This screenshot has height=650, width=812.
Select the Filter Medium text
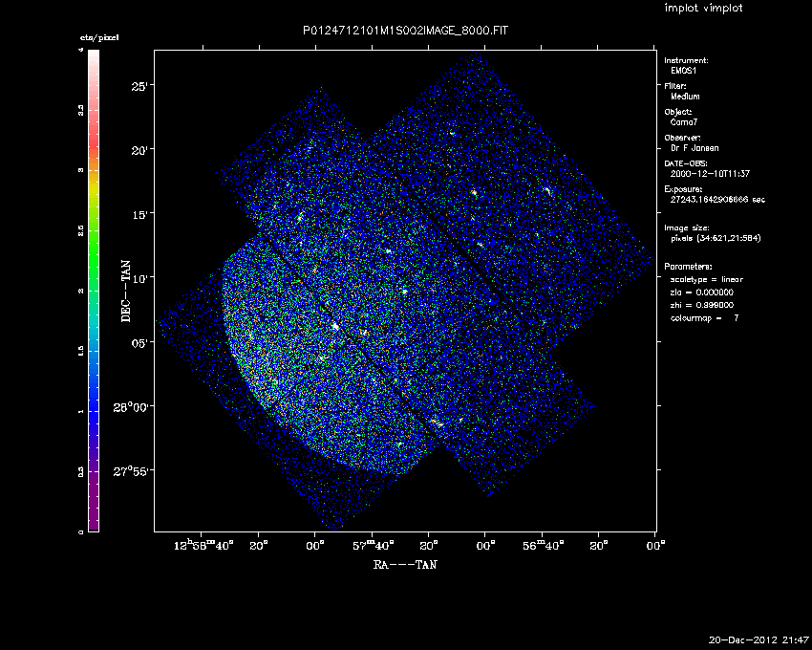(x=685, y=97)
